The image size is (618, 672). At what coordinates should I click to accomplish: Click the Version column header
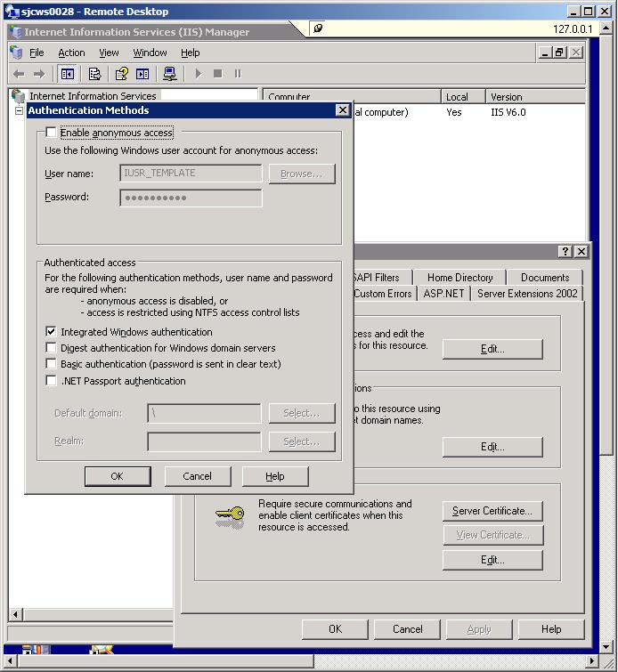pos(507,97)
